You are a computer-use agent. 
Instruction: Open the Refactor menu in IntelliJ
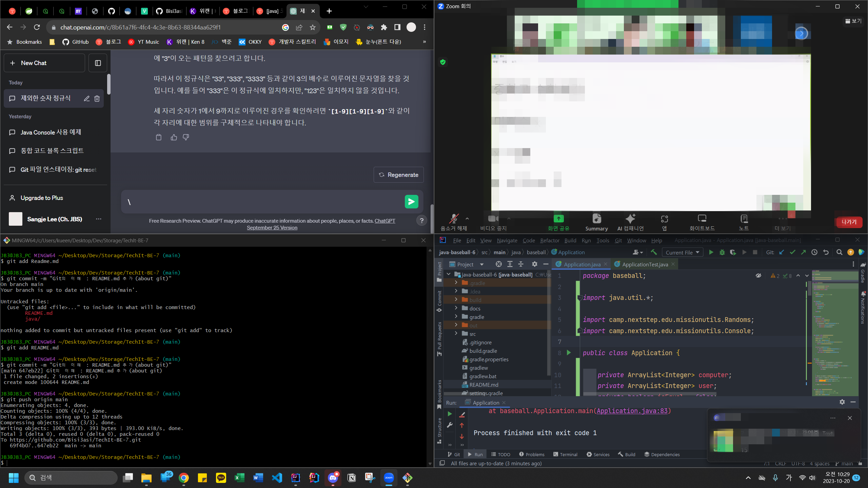(x=549, y=240)
